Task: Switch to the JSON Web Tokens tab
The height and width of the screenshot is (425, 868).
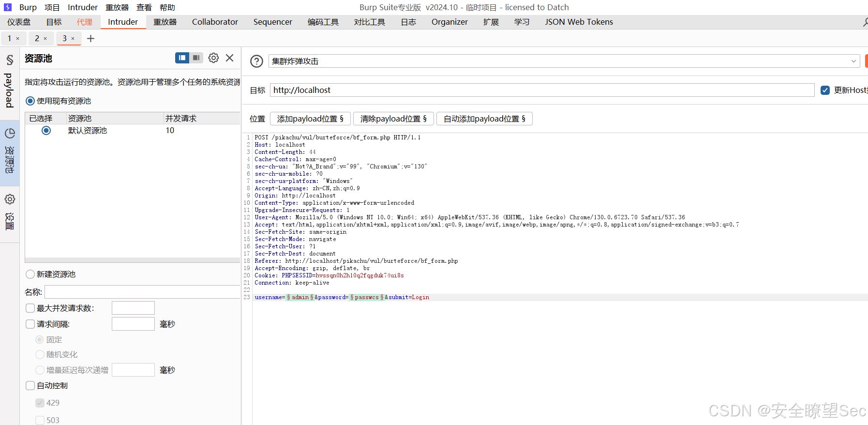Action: click(x=579, y=22)
